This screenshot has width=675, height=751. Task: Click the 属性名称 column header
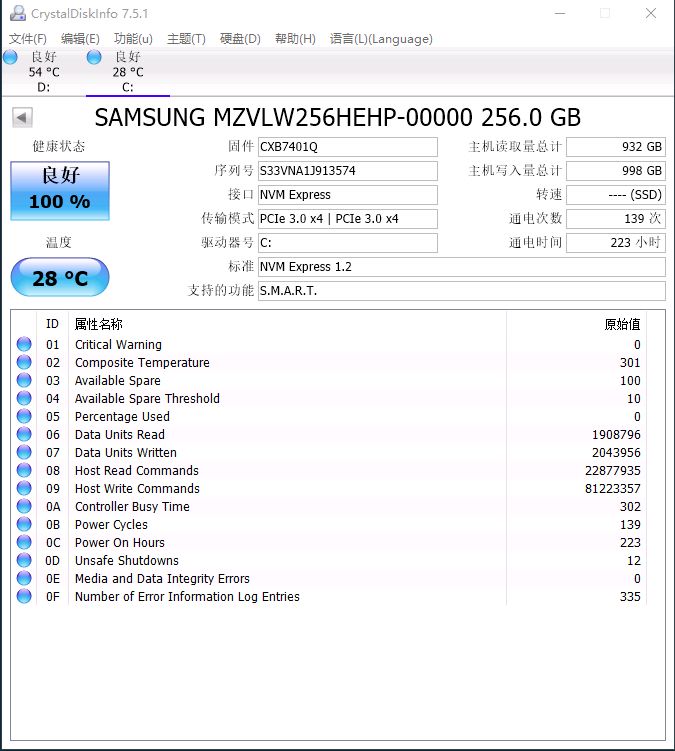click(x=287, y=324)
